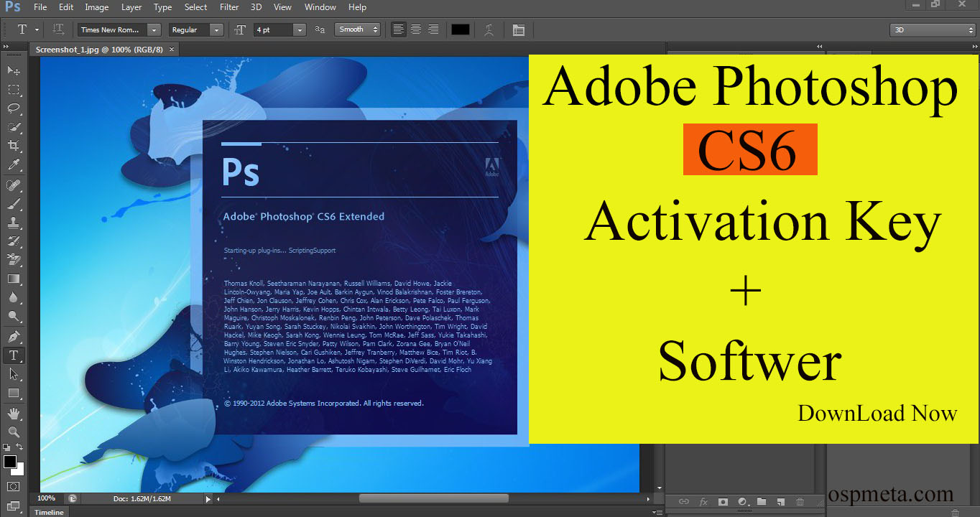Viewport: 980px width, 517px height.
Task: Open the Timeline panel tab
Action: click(49, 512)
